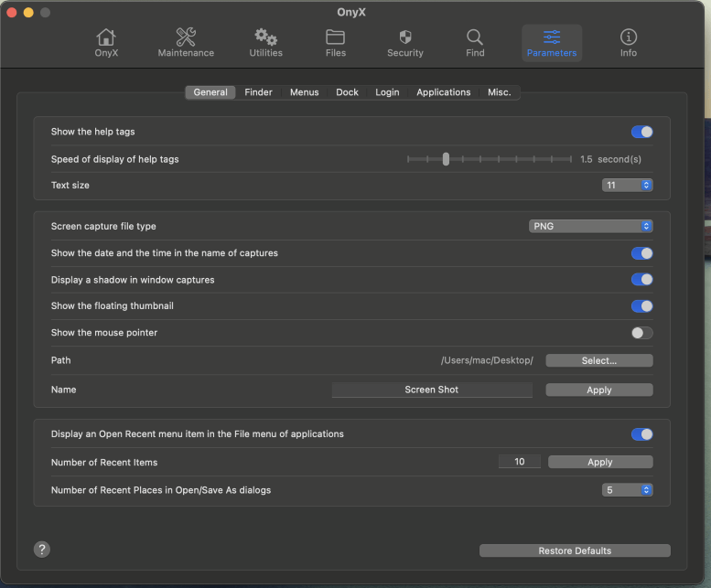Switch to the General tab

point(210,92)
